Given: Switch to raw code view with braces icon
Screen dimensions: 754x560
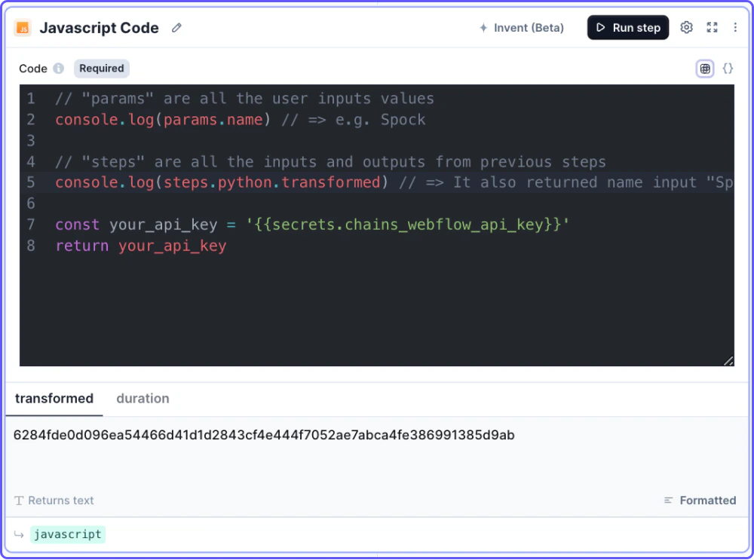Looking at the screenshot, I should point(728,68).
